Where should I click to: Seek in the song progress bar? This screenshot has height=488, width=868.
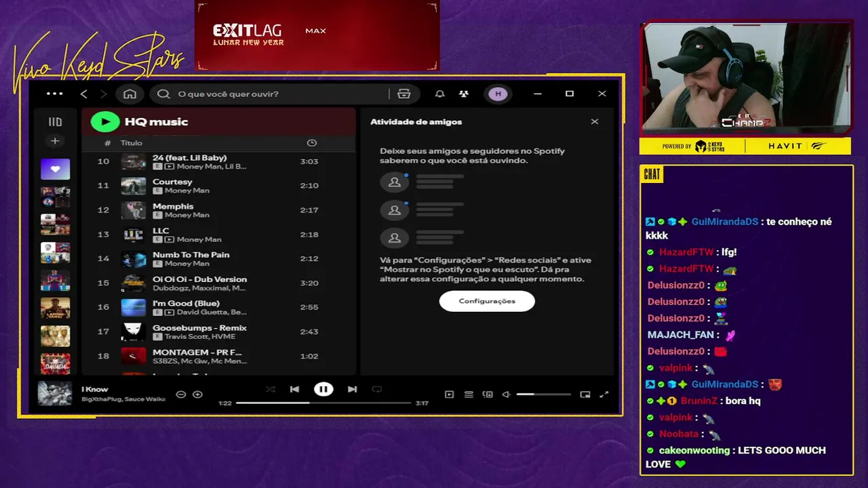click(x=323, y=403)
